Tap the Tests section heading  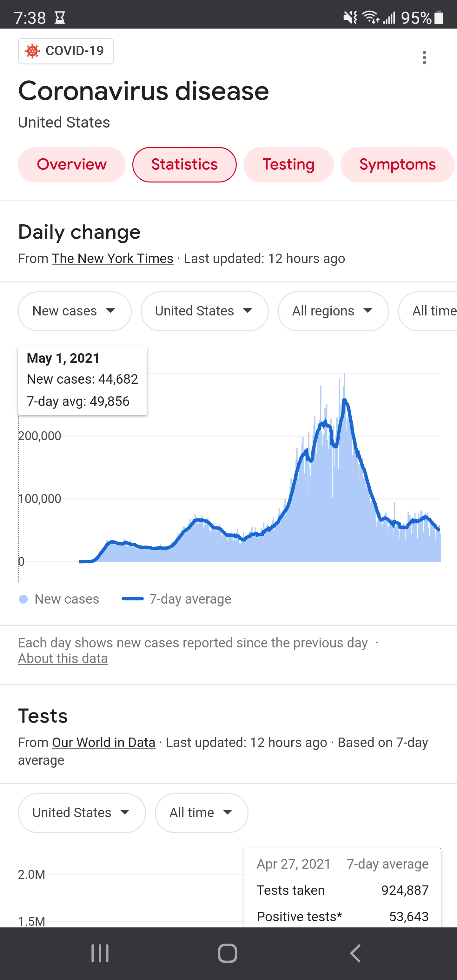click(43, 716)
